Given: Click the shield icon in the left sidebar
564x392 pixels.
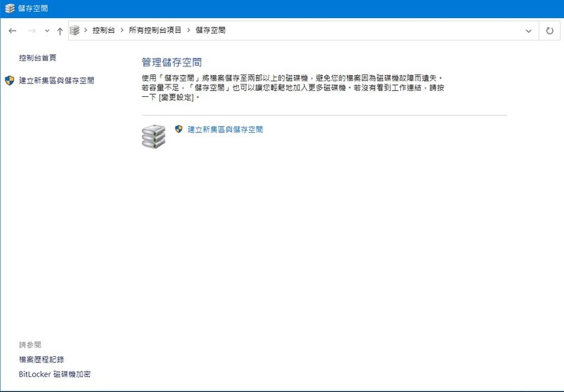Looking at the screenshot, I should pyautogui.click(x=9, y=81).
